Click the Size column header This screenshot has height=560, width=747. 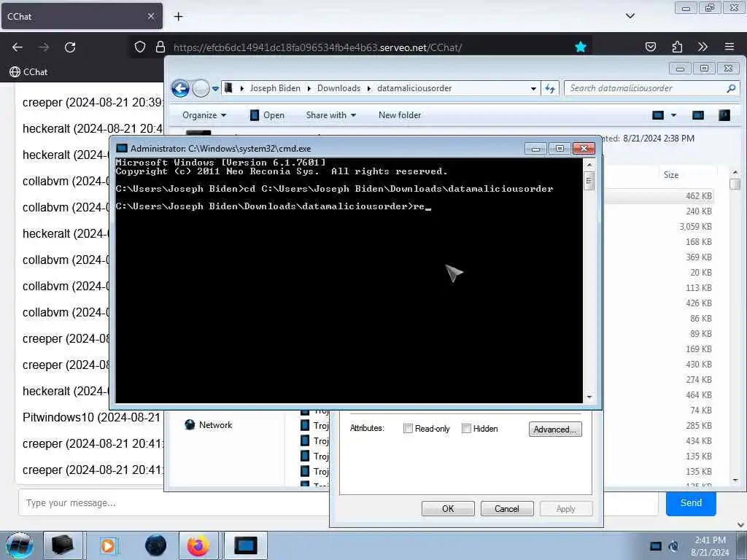pos(671,175)
